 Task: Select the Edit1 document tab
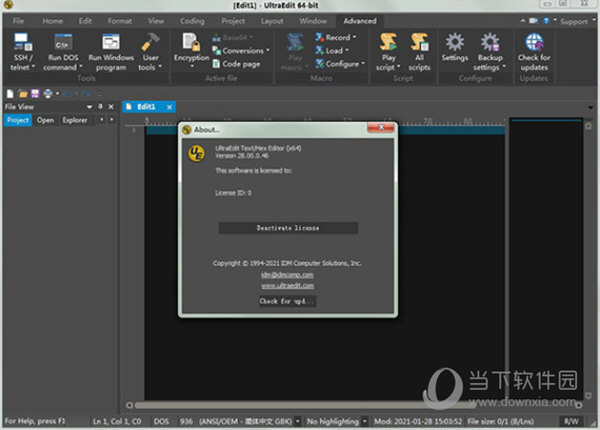click(145, 107)
